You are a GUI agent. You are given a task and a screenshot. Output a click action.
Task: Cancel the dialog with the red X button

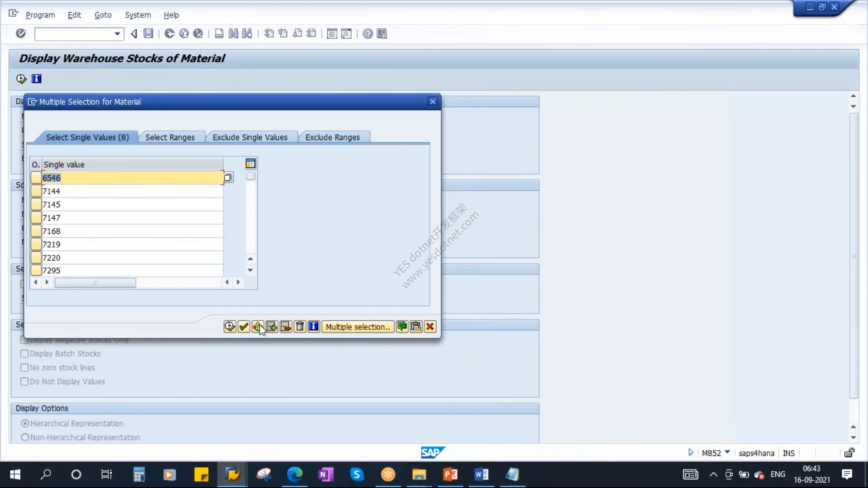[430, 327]
